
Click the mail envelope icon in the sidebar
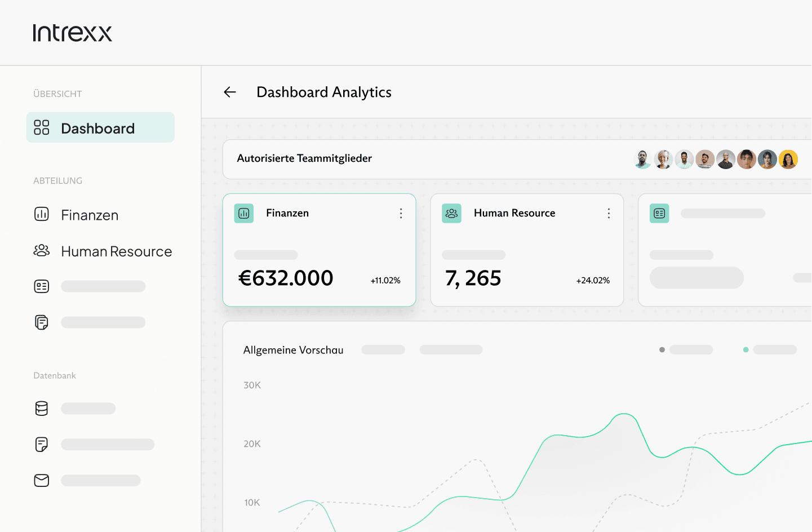click(x=42, y=481)
